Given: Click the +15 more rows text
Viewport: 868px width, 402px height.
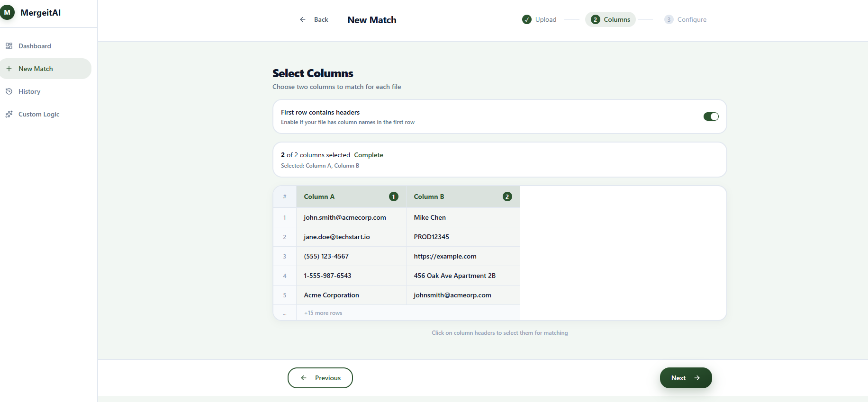Looking at the screenshot, I should click(323, 313).
